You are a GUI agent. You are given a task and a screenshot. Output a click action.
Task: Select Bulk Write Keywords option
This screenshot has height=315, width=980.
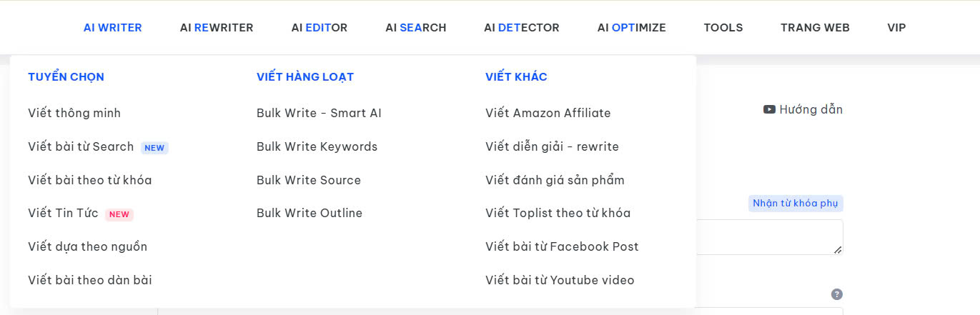(x=317, y=146)
